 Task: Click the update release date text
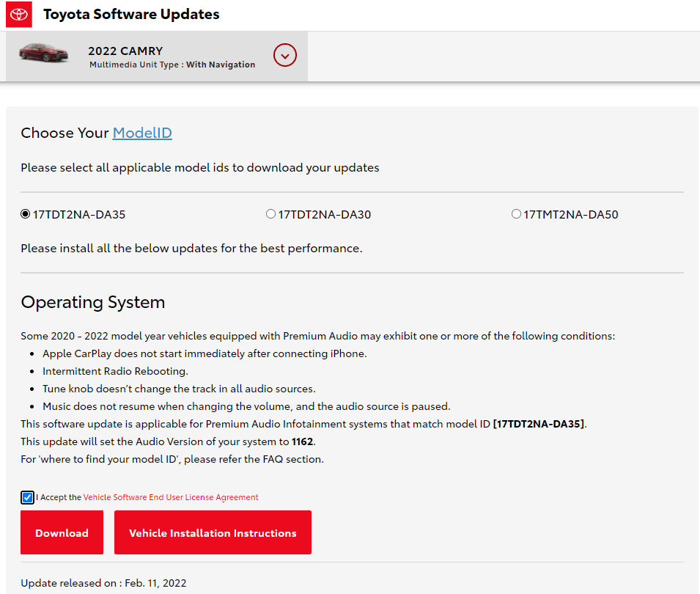[103, 583]
